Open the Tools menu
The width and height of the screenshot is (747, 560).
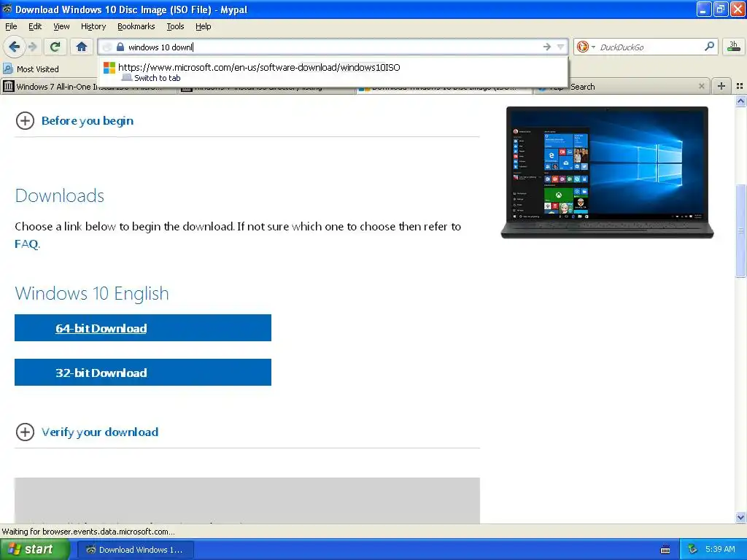tap(175, 26)
